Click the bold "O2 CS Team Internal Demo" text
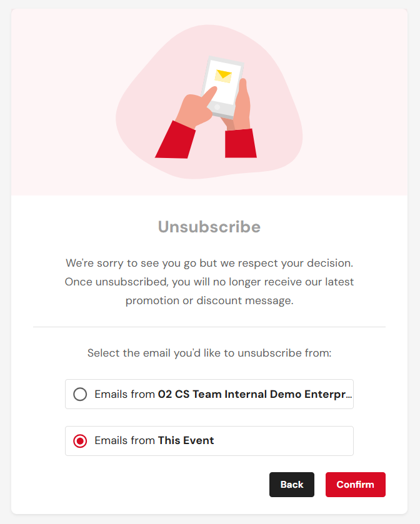The width and height of the screenshot is (420, 524). [x=230, y=394]
